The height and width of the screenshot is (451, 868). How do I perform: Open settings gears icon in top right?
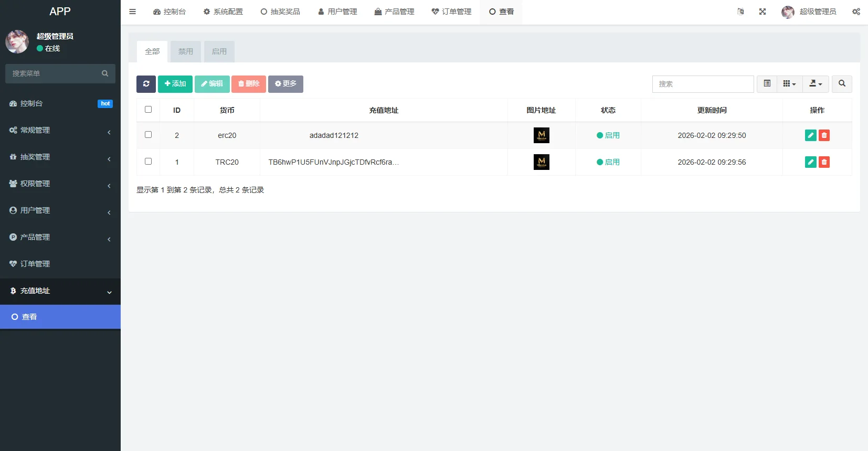856,12
